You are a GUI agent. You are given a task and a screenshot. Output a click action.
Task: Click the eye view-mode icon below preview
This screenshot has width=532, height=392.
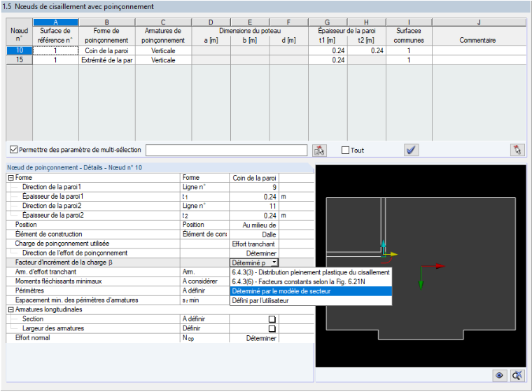[x=499, y=375]
